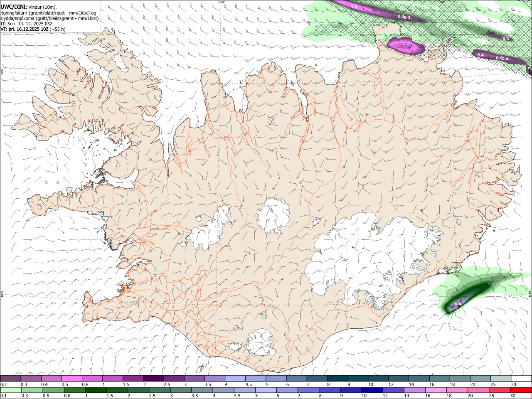The height and width of the screenshot is (399, 532).
Task: Click the 'slydda/snjókoma' legend description line
Action: pyautogui.click(x=49, y=18)
